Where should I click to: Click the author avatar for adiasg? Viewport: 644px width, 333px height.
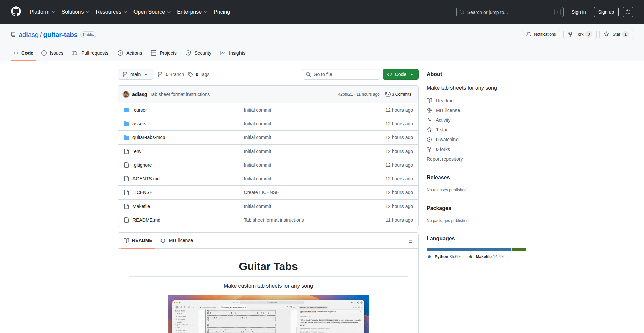[x=126, y=94]
